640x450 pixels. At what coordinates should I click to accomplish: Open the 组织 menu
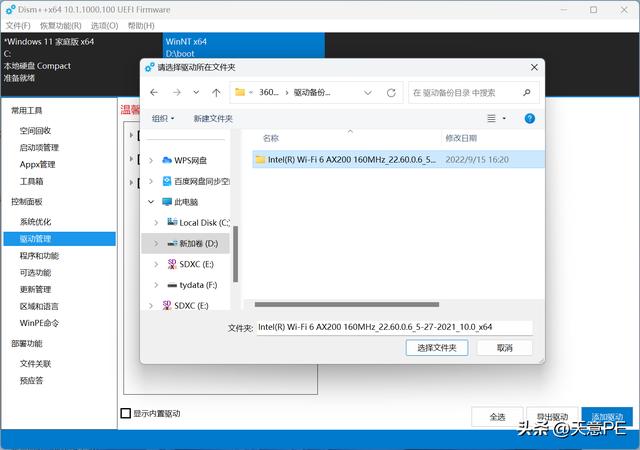pyautogui.click(x=163, y=118)
